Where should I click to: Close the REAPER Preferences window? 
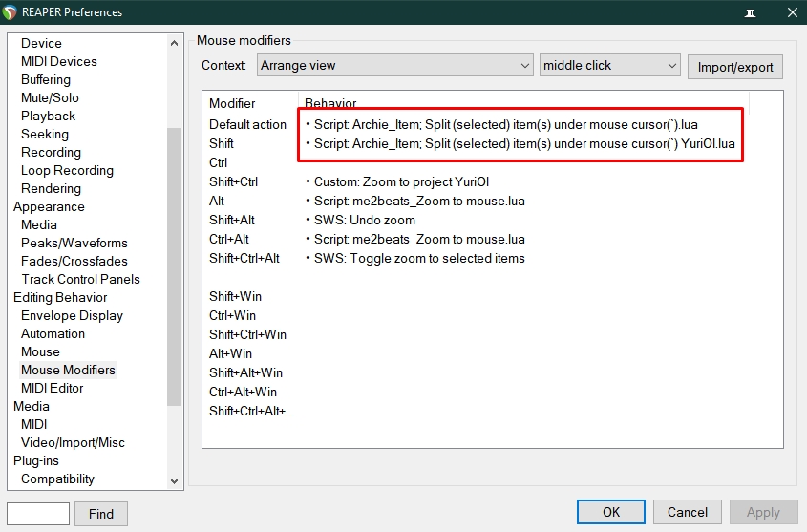pyautogui.click(x=793, y=12)
